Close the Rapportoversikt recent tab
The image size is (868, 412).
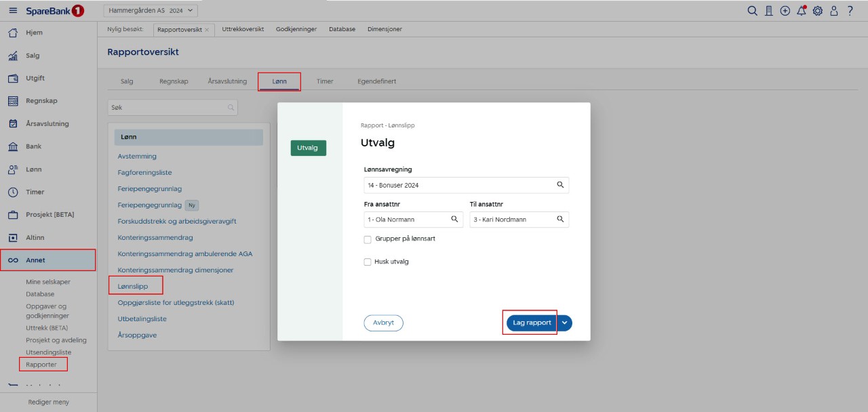(x=207, y=30)
